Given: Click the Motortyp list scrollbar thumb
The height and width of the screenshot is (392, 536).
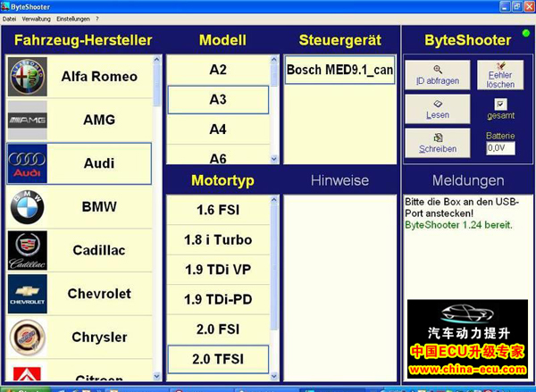Looking at the screenshot, I should [x=274, y=267].
